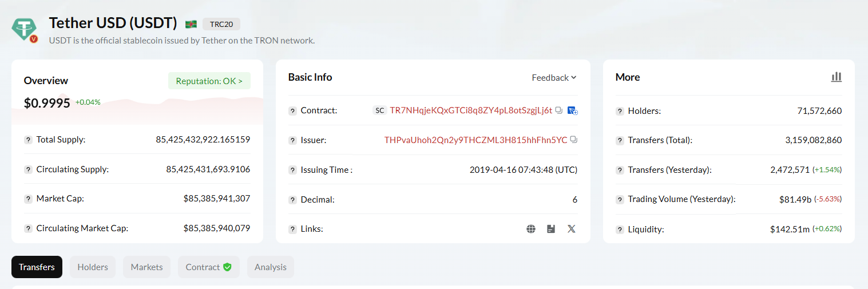Copy the contract address
Viewport: 868px width, 289px height.
559,110
